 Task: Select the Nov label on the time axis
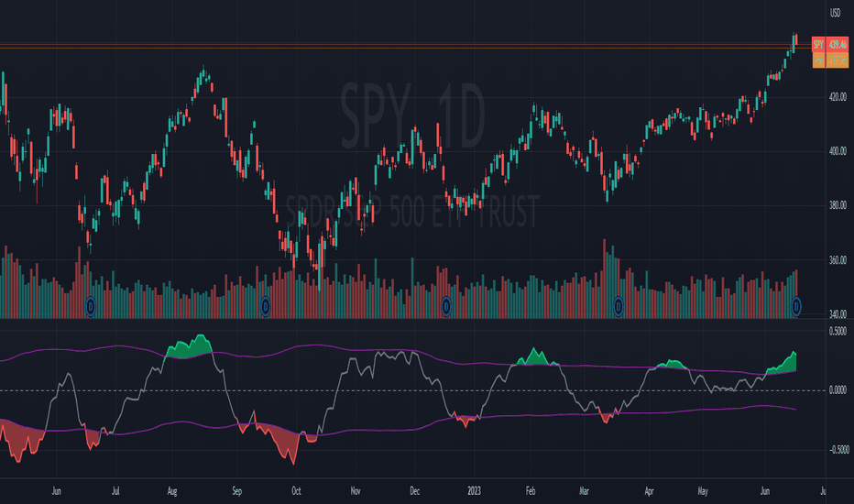(x=356, y=491)
